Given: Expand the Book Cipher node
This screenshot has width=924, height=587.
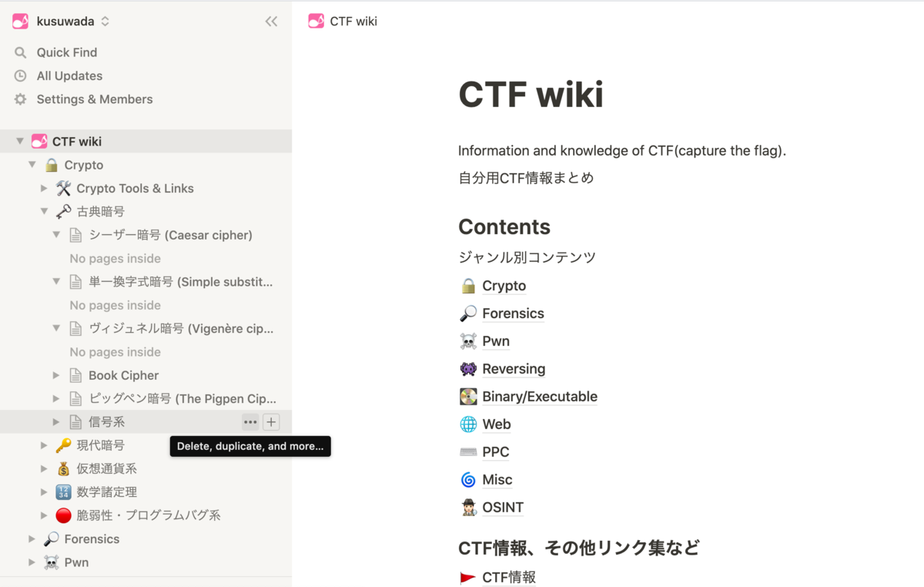Looking at the screenshot, I should coord(56,375).
